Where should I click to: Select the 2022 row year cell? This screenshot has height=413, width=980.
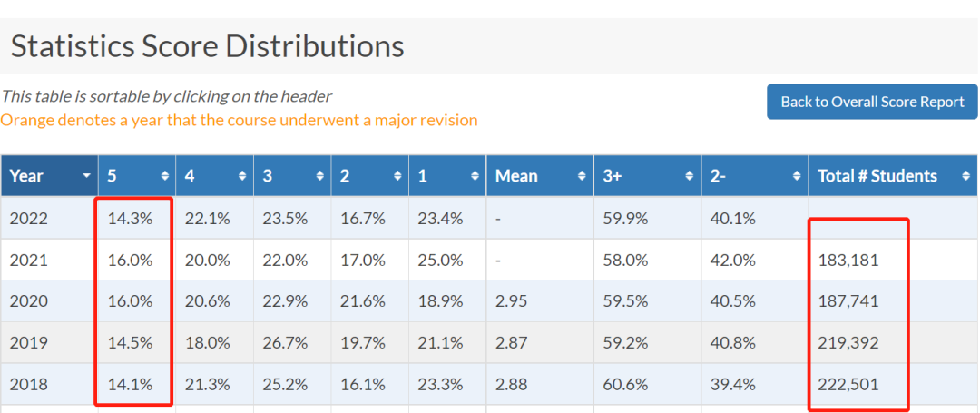tap(49, 218)
